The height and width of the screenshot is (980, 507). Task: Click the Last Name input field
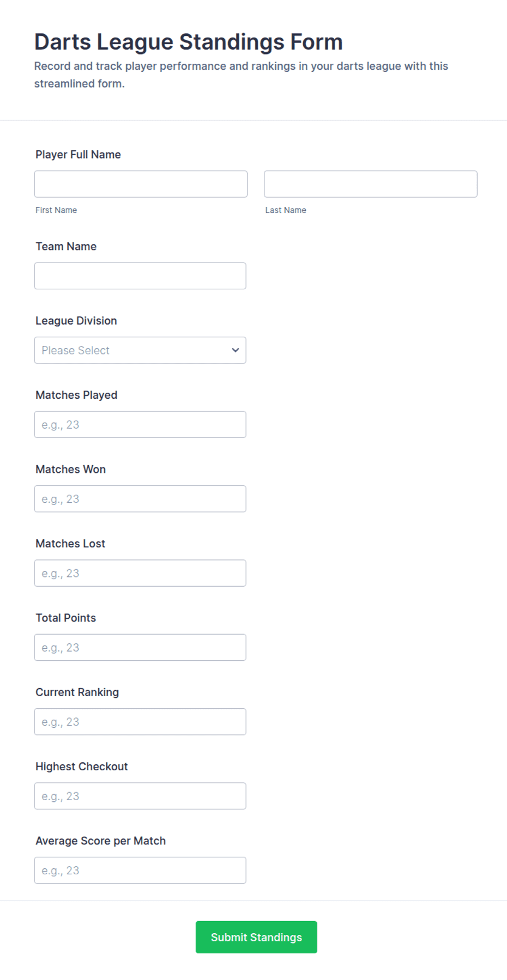tap(371, 184)
